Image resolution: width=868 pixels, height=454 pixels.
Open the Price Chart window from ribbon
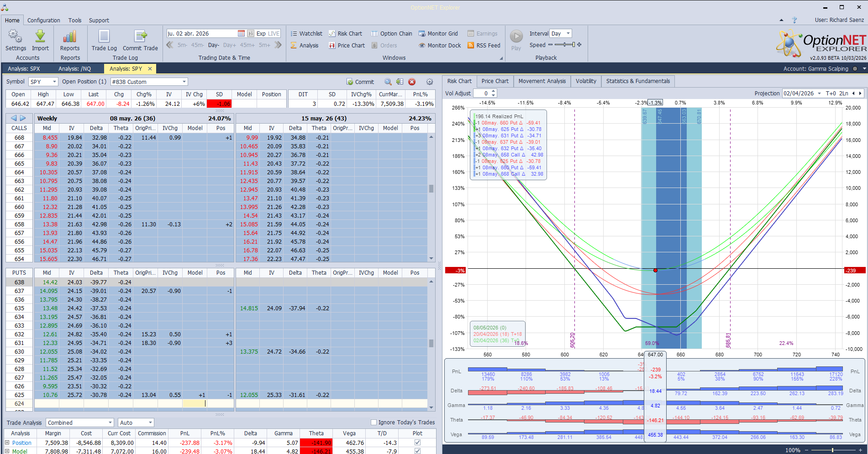click(347, 45)
